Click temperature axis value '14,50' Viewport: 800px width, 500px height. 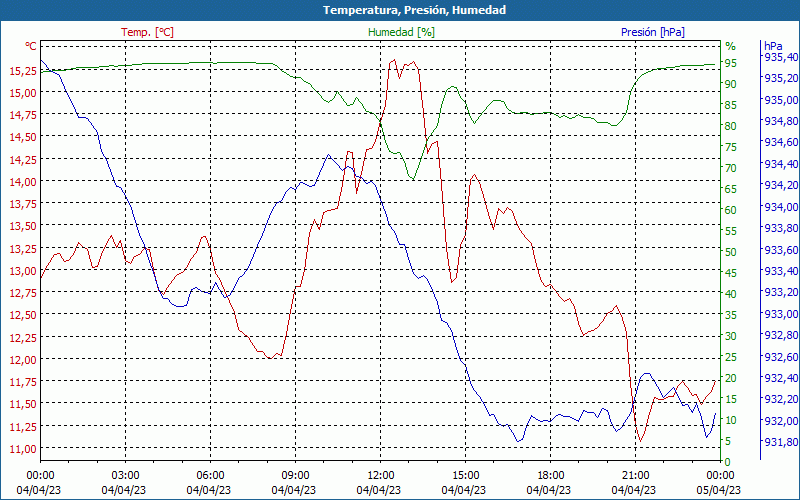pos(23,137)
